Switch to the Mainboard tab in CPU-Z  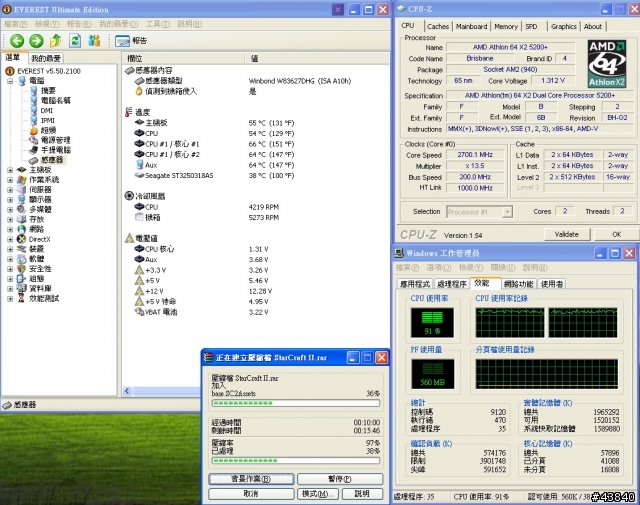click(x=471, y=27)
